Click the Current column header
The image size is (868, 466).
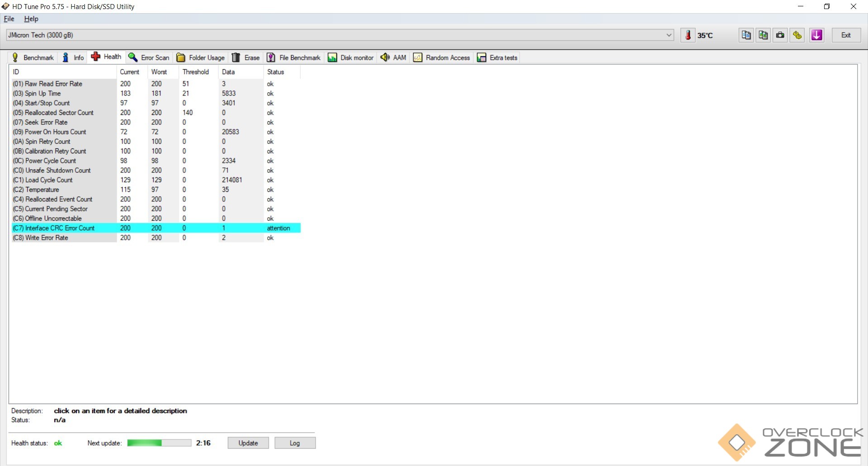[132, 72]
